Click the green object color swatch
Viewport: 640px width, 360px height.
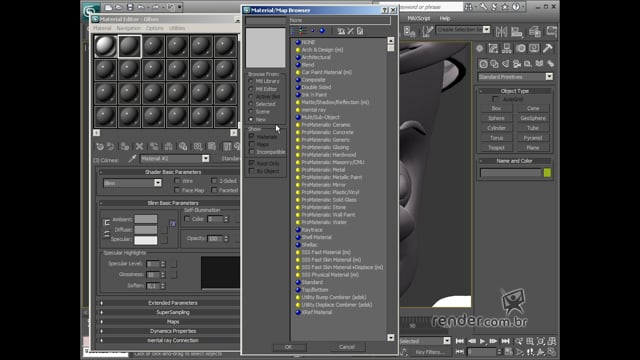click(547, 173)
